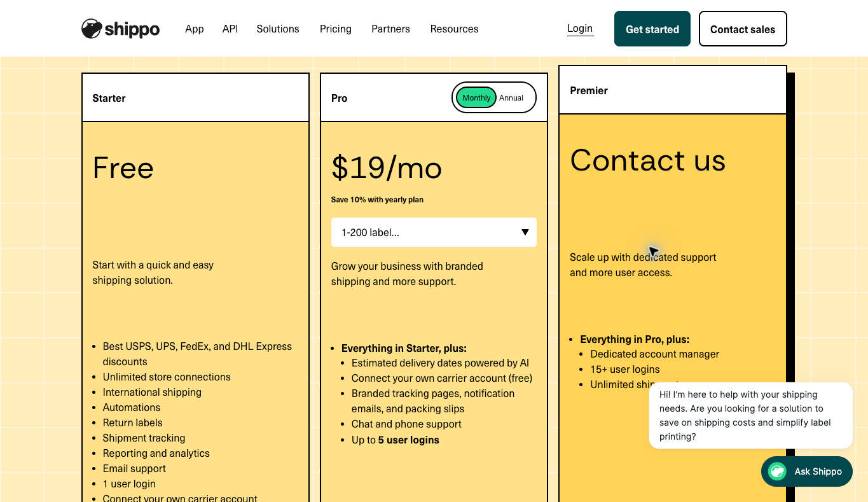
Task: Open the API menu item
Action: (230, 29)
